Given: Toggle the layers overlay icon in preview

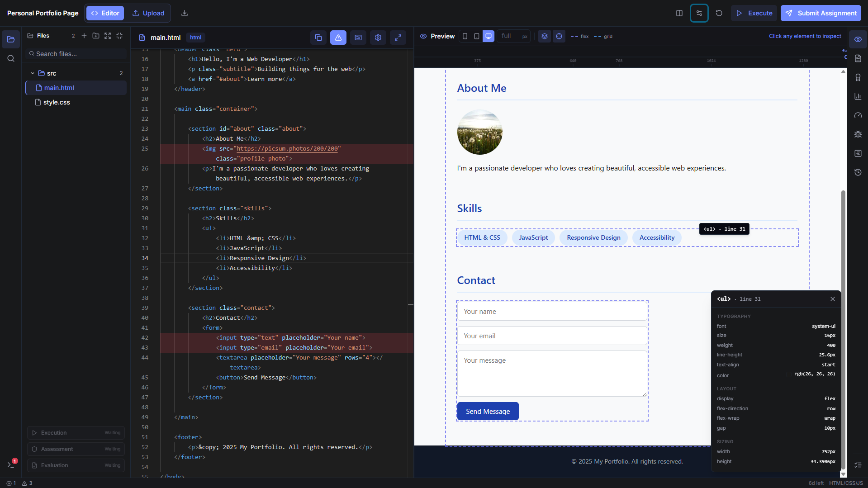Looking at the screenshot, I should tap(545, 36).
